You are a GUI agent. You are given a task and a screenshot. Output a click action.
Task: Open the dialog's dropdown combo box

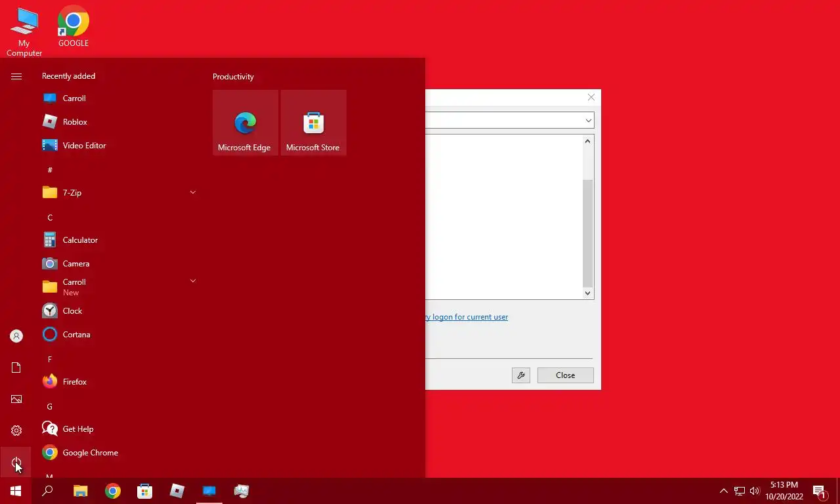(x=510, y=120)
